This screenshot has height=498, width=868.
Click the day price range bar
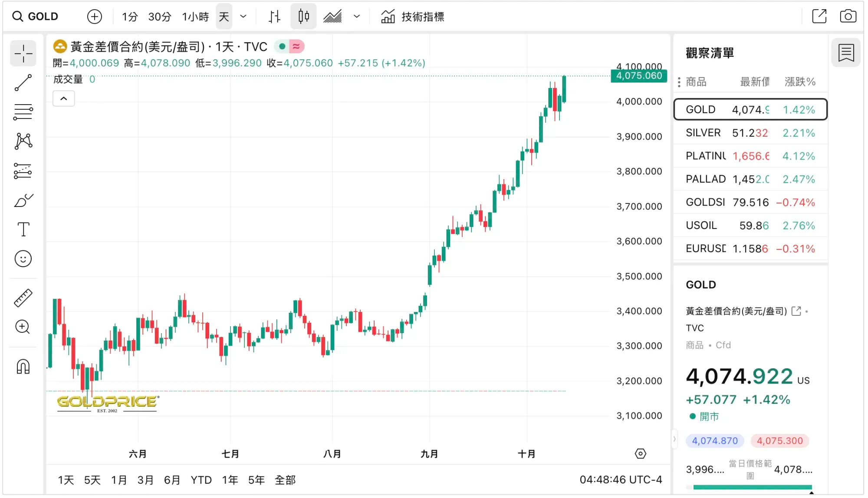point(752,487)
